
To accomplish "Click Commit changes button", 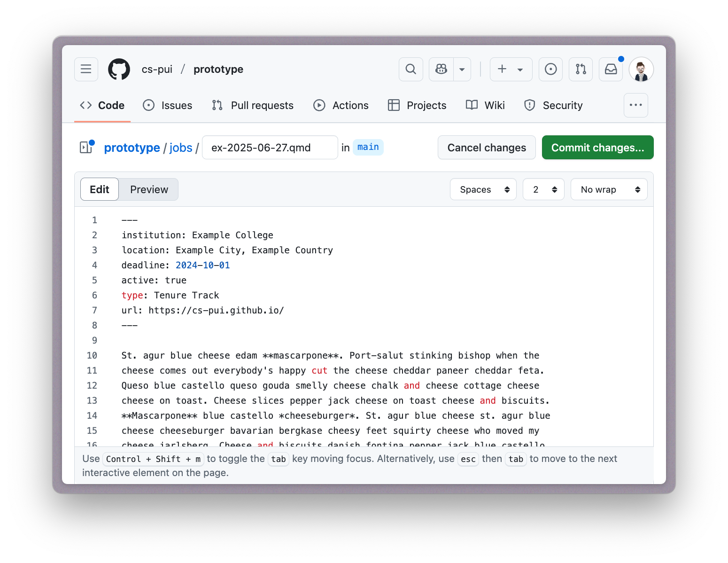I will coord(598,148).
